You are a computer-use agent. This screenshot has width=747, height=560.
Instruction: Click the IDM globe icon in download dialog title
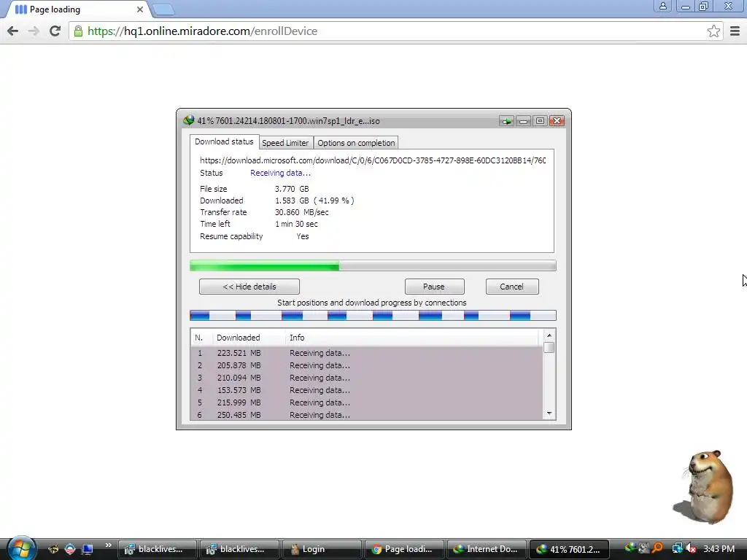click(189, 120)
